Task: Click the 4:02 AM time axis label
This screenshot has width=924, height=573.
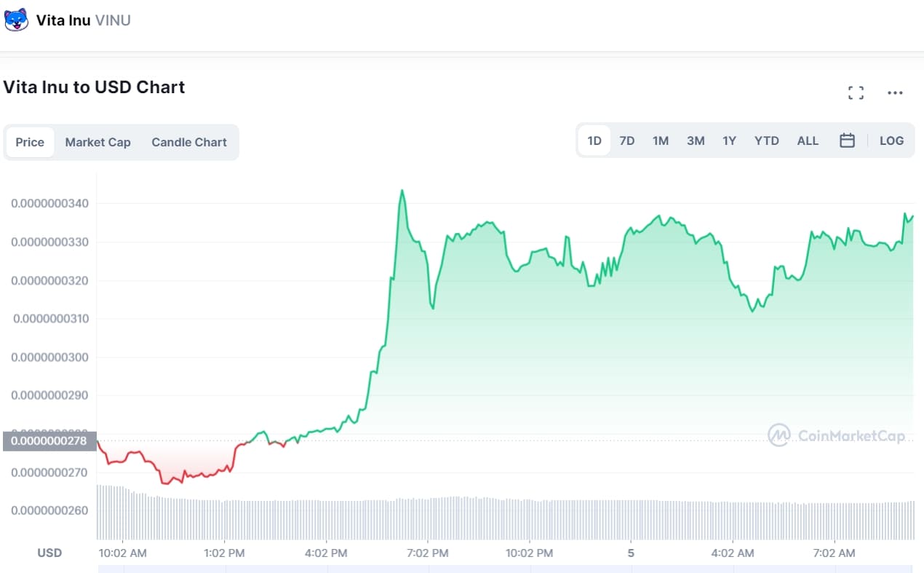Action: click(733, 553)
